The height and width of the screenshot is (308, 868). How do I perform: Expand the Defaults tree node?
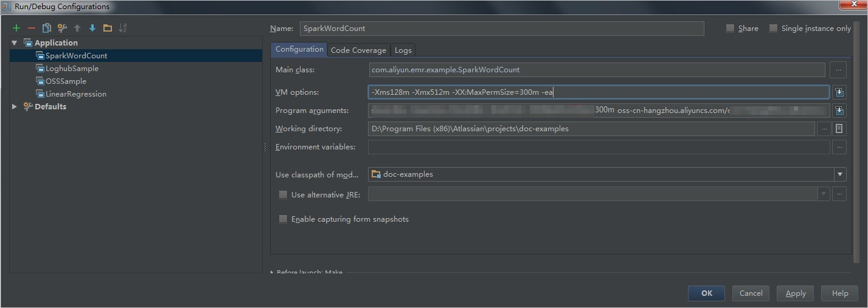(15, 106)
